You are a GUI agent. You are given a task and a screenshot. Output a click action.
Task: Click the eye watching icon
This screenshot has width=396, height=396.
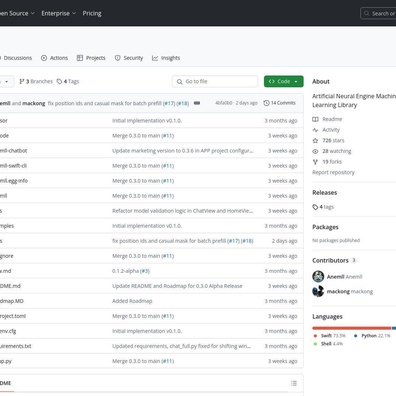click(315, 151)
